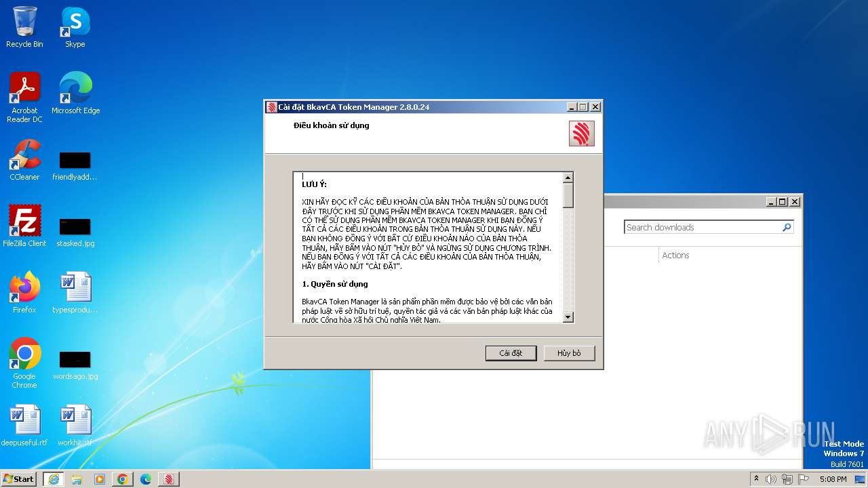
Task: Open CCleaner desktop shortcut
Action: (x=24, y=160)
